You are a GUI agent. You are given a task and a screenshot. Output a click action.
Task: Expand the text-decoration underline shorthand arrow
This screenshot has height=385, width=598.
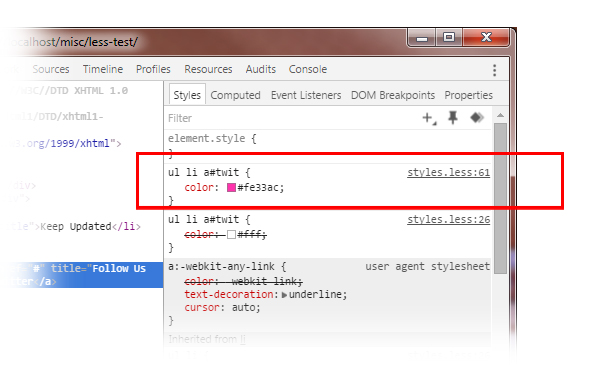[x=284, y=295]
